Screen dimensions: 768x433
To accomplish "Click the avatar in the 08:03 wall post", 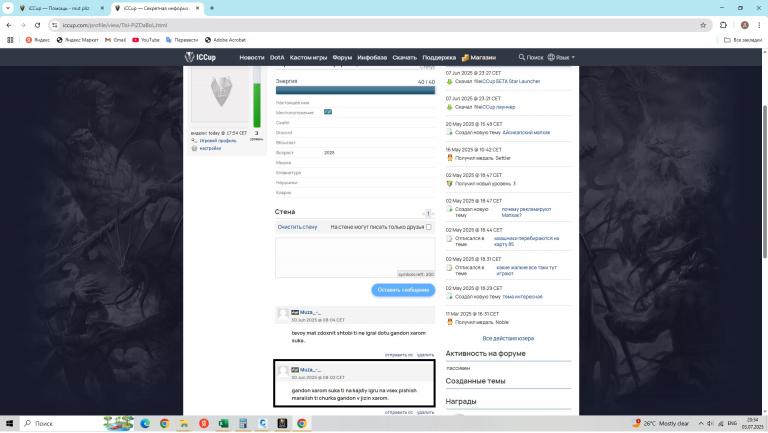I will (x=283, y=371).
